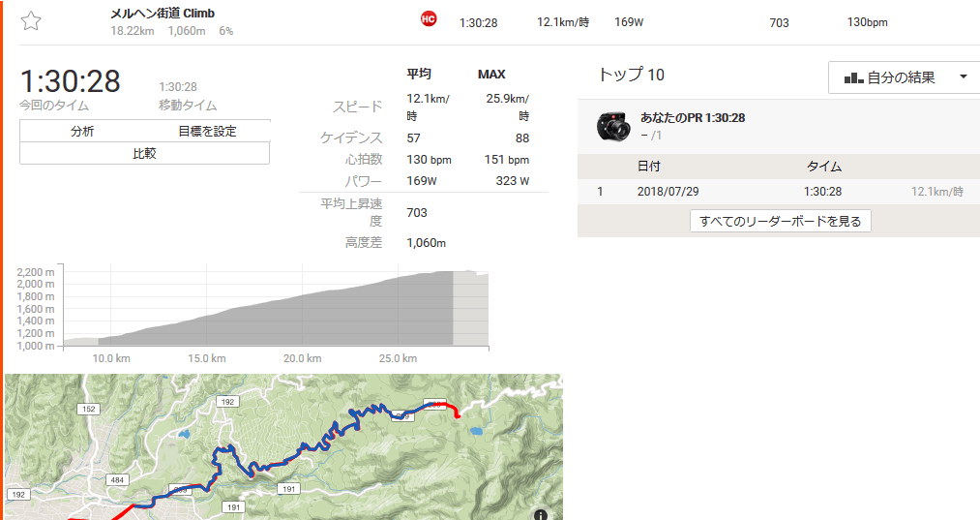
Task: Click the あなたのPR 1:30:28 heading
Action: click(x=693, y=117)
